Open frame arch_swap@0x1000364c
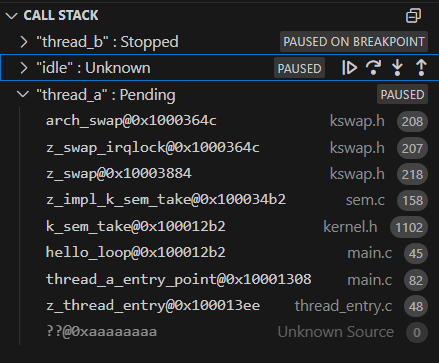Screen dimensions: 439x363 (219, 121)
